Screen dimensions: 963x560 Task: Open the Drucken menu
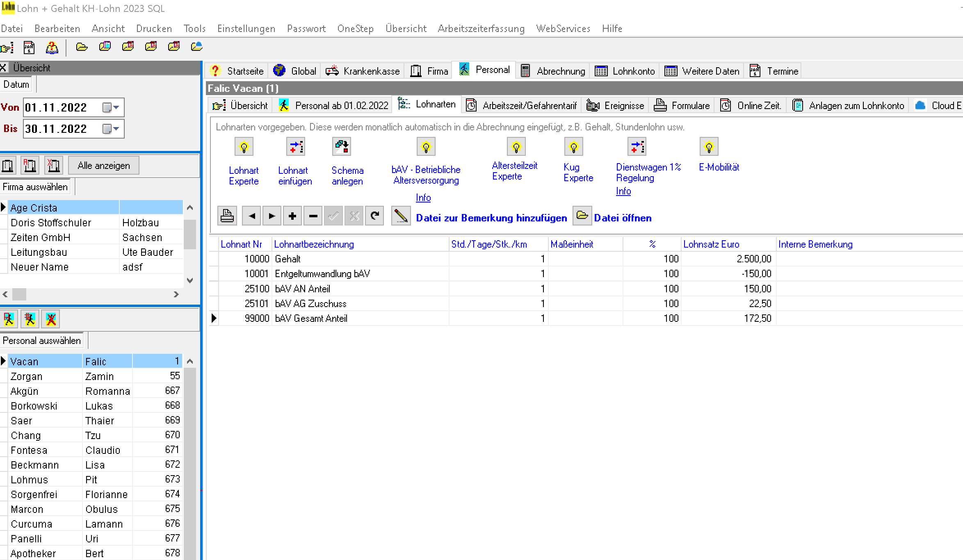coord(154,29)
